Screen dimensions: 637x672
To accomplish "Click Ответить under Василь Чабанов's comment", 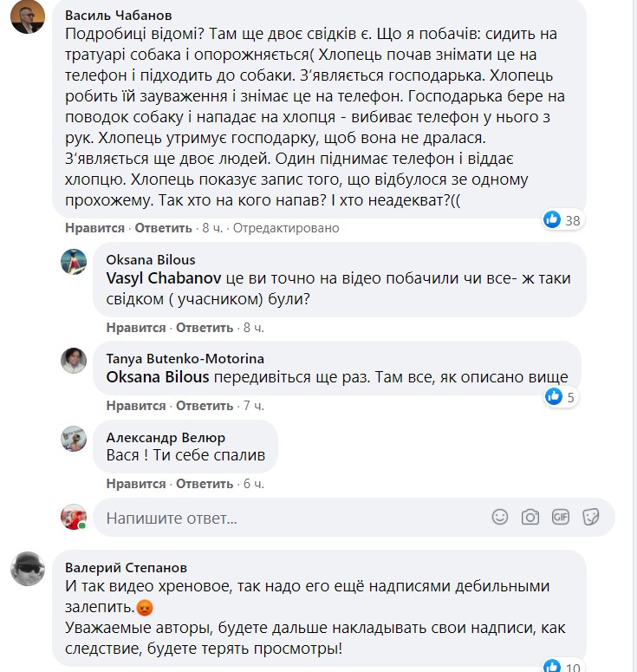I will [x=163, y=228].
